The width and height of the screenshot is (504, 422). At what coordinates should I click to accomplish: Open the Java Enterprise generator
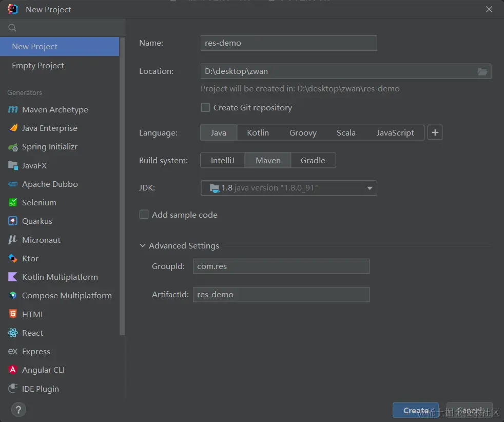(60, 128)
